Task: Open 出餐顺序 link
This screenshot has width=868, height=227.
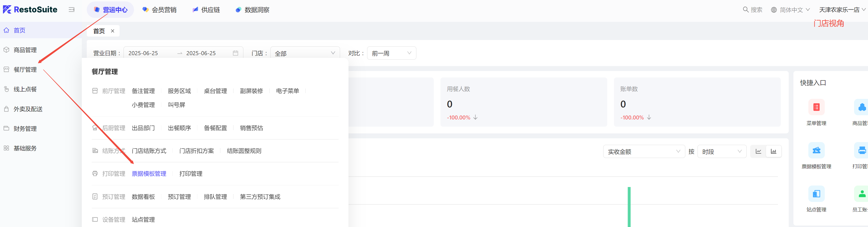Action: pos(179,128)
